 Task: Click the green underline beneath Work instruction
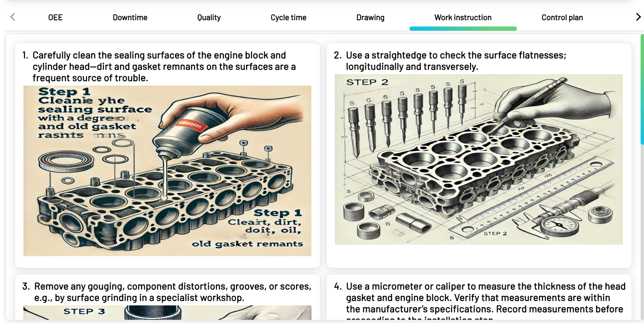click(x=463, y=29)
